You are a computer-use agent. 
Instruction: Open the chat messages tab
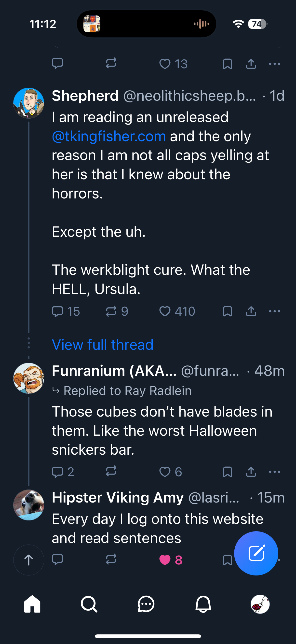(146, 604)
